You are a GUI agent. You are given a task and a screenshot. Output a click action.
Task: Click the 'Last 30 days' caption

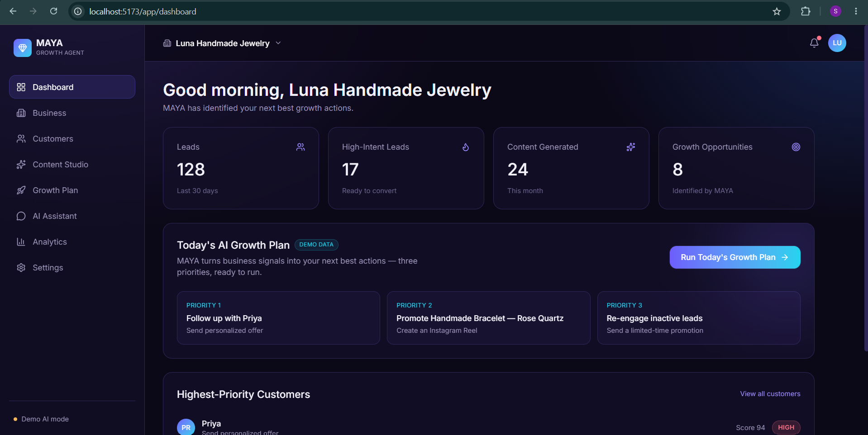(197, 191)
